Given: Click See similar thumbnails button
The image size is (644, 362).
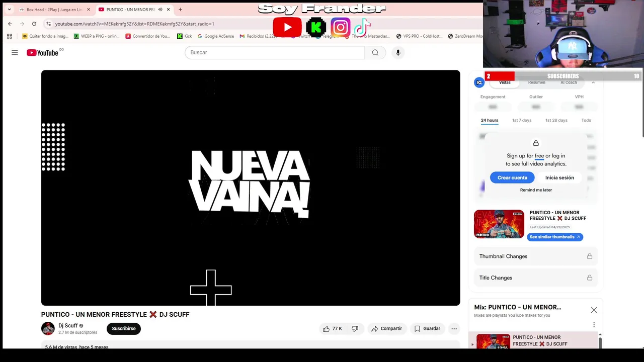Looking at the screenshot, I should pos(555,237).
